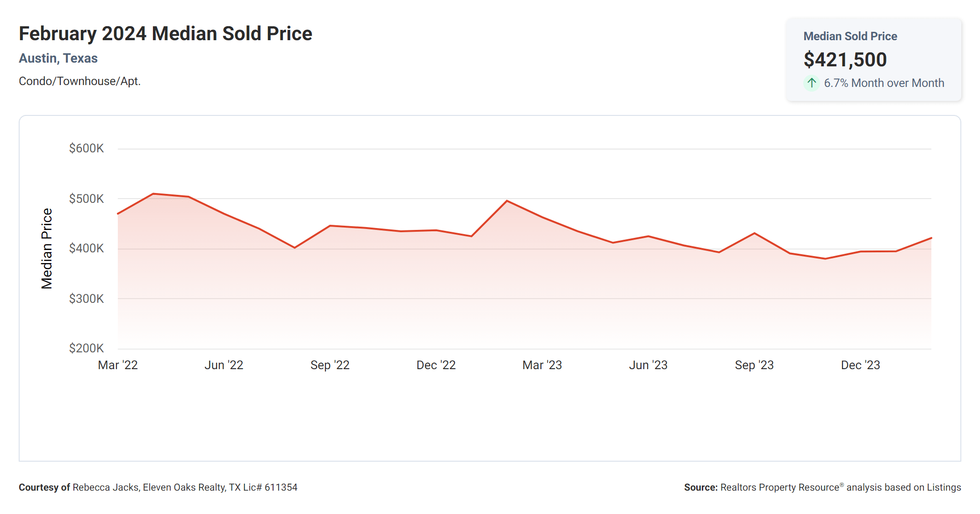
Task: Click the '6.7% Month over Month' text
Action: pyautogui.click(x=884, y=83)
